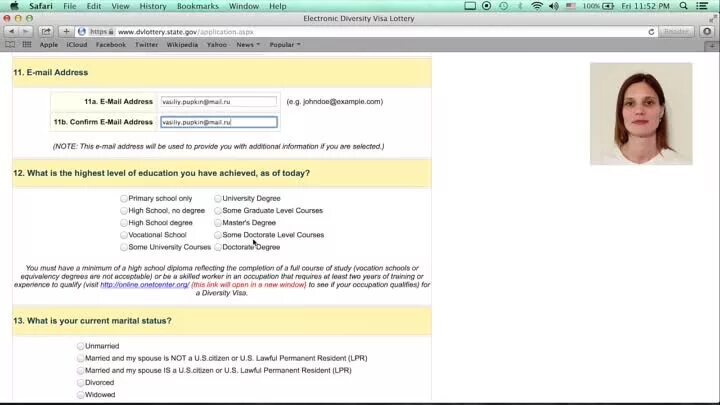Click the plus add bookmark button
This screenshot has height=405, width=720.
(x=66, y=31)
